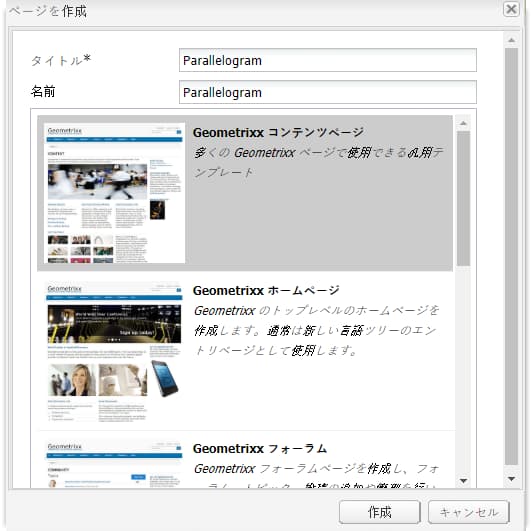The width and height of the screenshot is (532, 531).
Task: Close the ページを作成 dialog
Action: 511,9
